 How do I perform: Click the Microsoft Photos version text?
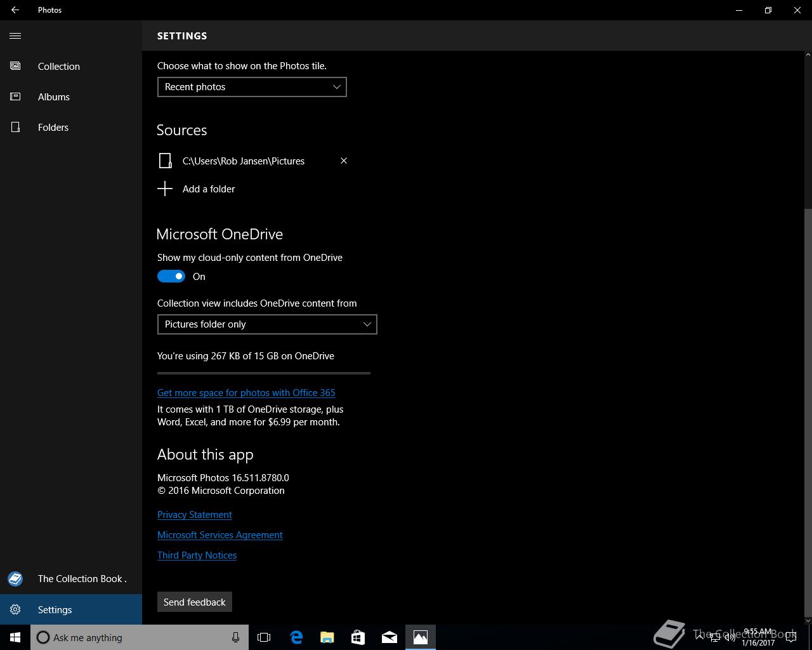(x=223, y=478)
